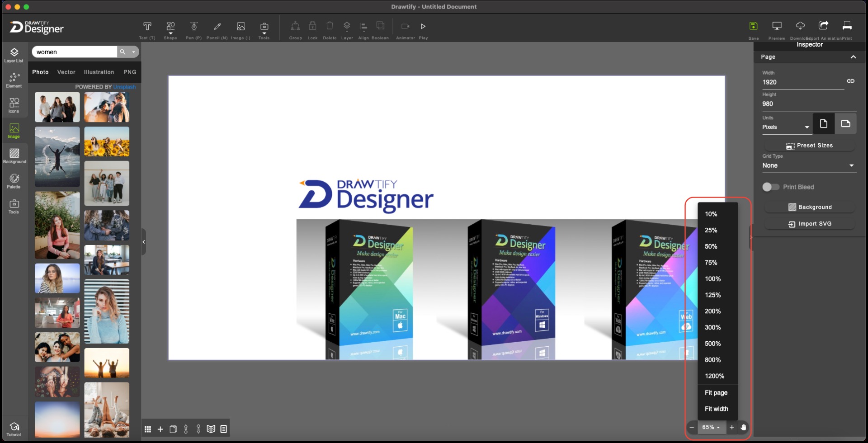Image resolution: width=868 pixels, height=443 pixels.
Task: Select the Pencil tool
Action: click(217, 30)
